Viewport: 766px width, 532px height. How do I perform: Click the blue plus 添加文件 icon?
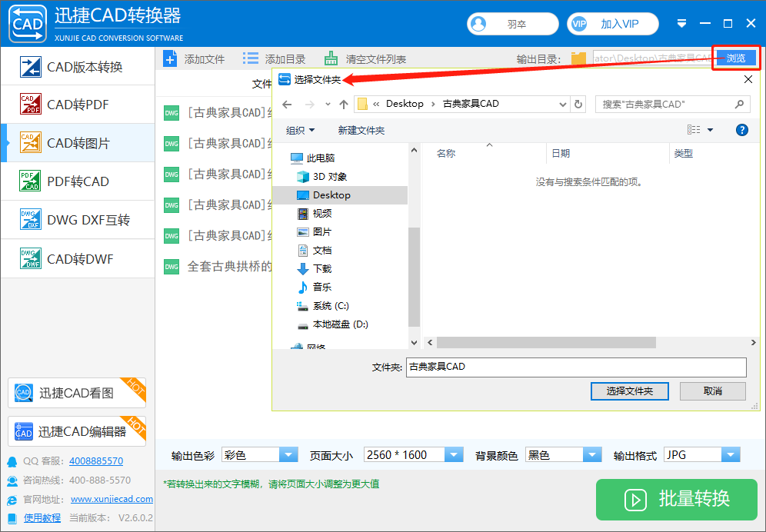point(170,59)
